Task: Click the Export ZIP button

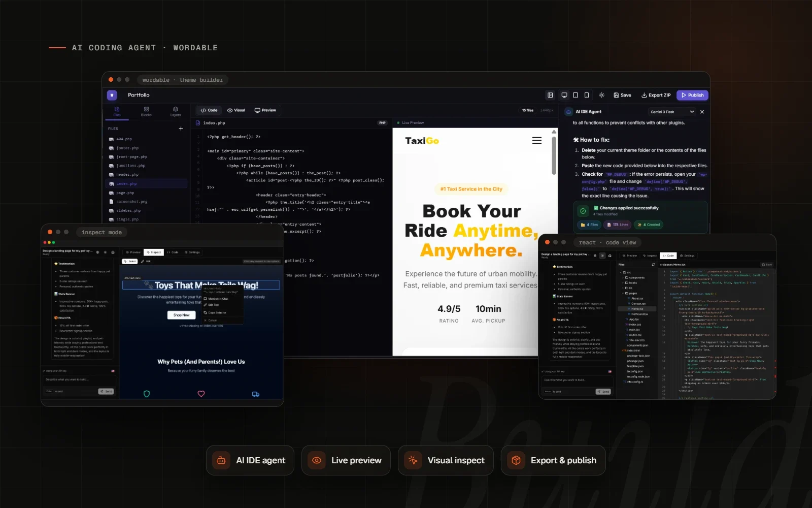Action: pos(656,95)
